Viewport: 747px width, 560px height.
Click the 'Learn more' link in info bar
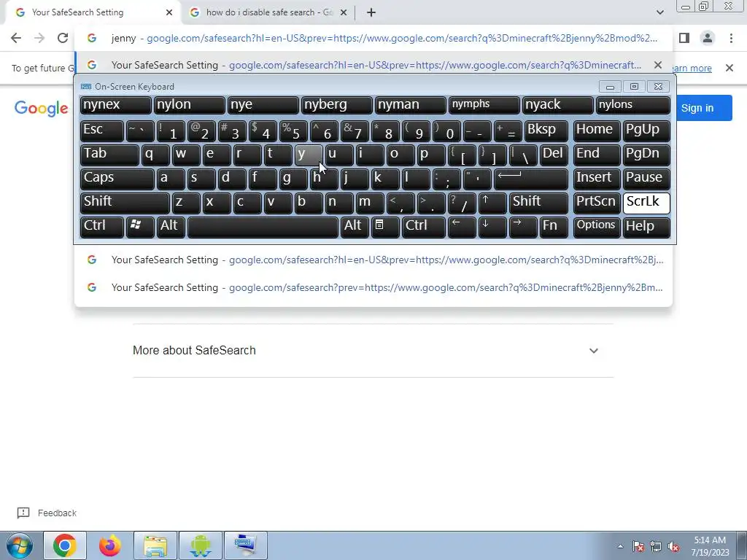point(692,68)
